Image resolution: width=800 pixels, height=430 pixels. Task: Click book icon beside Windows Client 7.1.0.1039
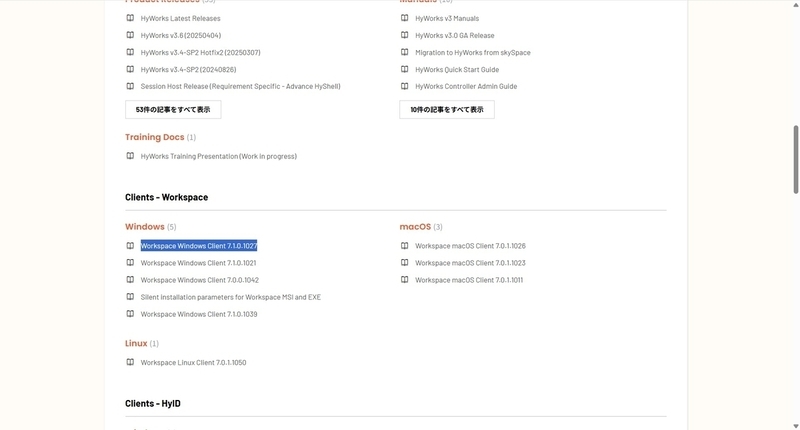(x=130, y=314)
